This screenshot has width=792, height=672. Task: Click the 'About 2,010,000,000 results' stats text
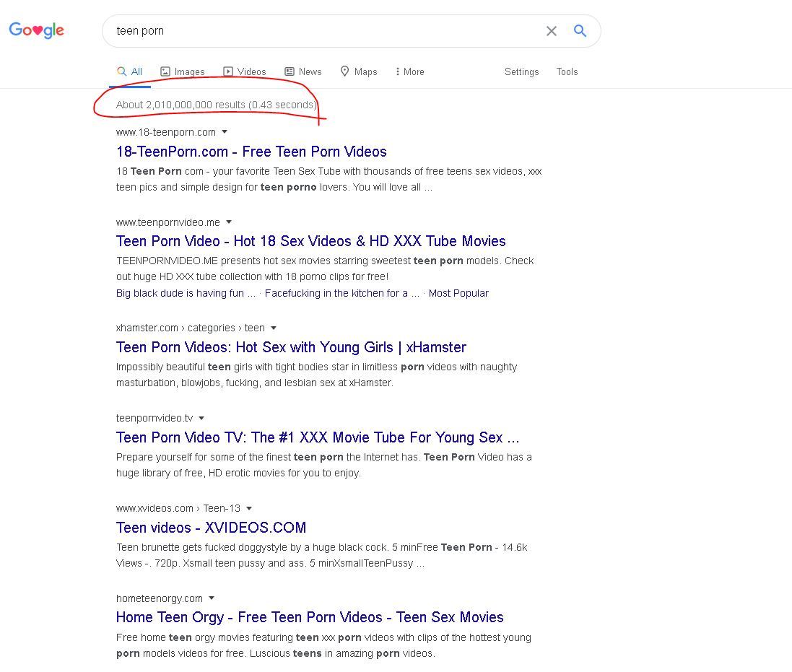[216, 105]
